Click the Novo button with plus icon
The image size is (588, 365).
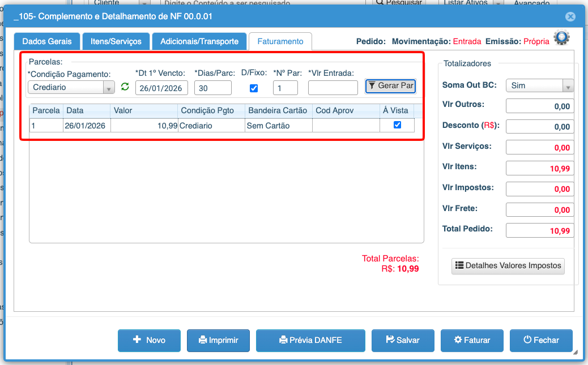[149, 340]
